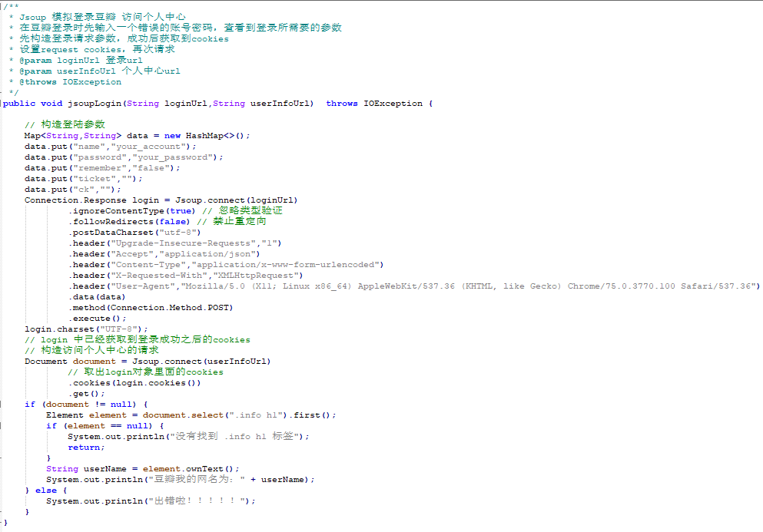Click the 'return;' statement
The image size is (763, 532).
coord(86,448)
